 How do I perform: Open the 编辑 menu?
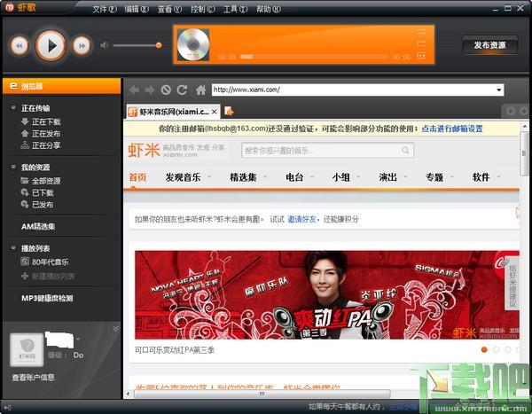tap(137, 9)
